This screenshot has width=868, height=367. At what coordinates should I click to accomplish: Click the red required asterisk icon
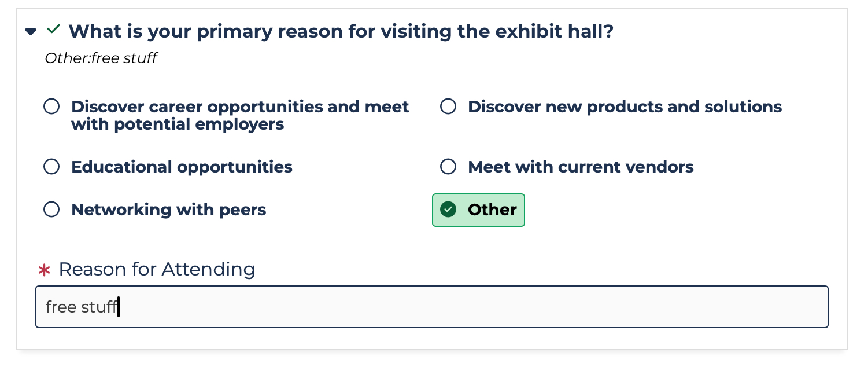45,270
